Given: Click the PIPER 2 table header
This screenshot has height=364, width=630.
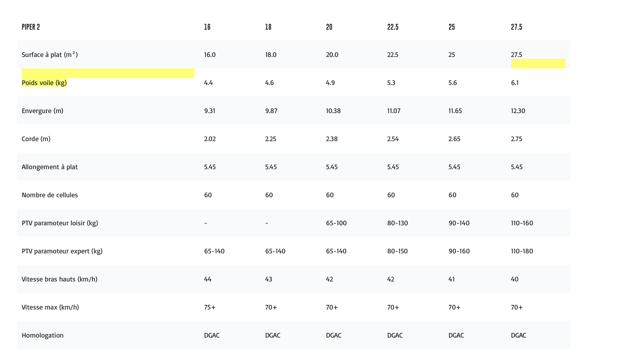Looking at the screenshot, I should 31,27.
